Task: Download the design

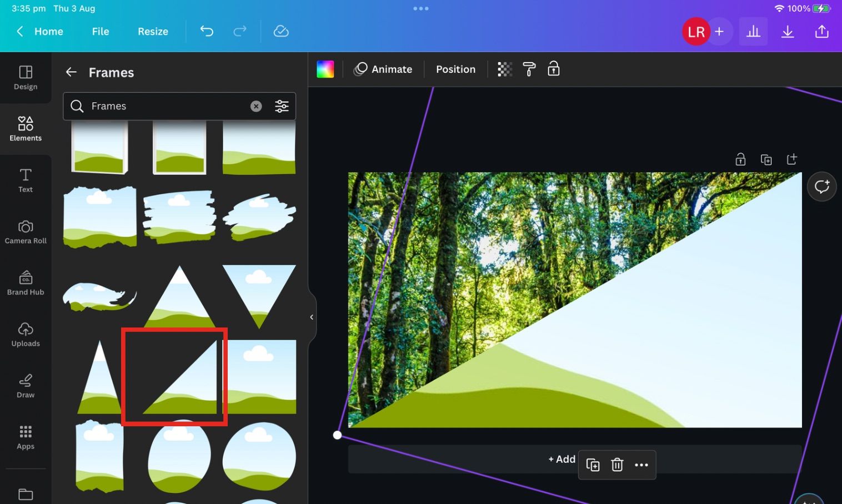Action: (x=788, y=31)
